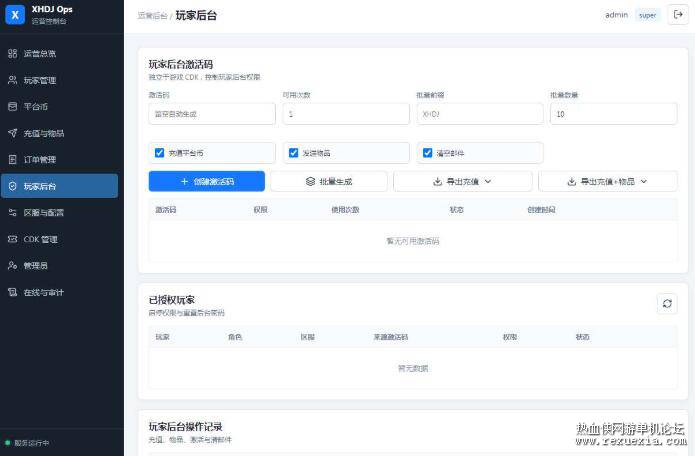Viewport: 695px width, 456px height.
Task: Click the 角色 column header in players table
Action: click(235, 337)
